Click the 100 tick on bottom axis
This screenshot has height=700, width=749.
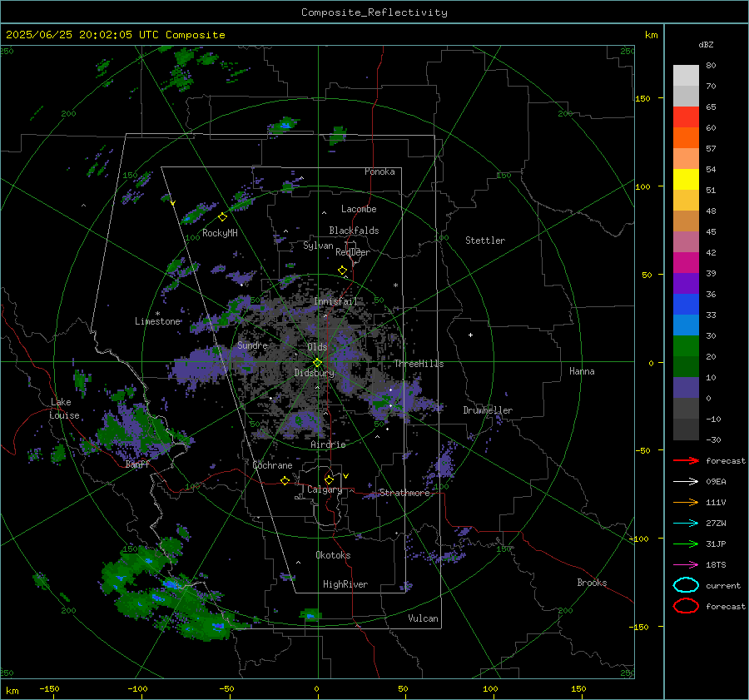490,688
